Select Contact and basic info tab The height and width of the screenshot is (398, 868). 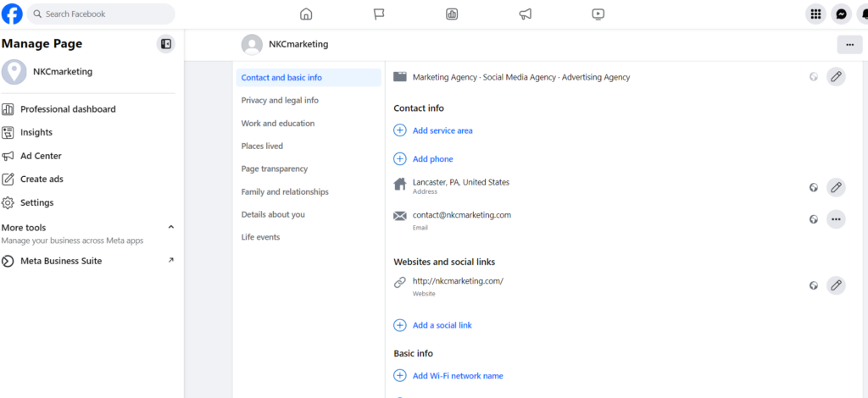[x=309, y=78]
